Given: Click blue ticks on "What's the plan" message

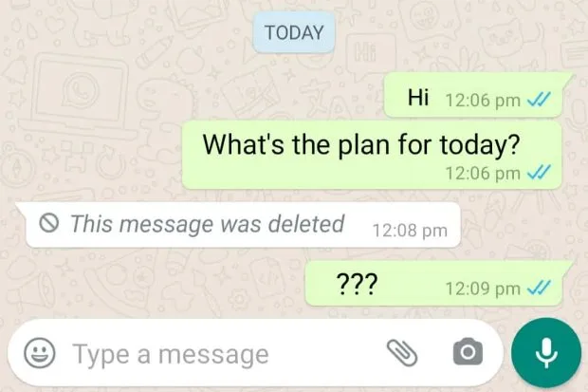Looking at the screenshot, I should tap(539, 173).
